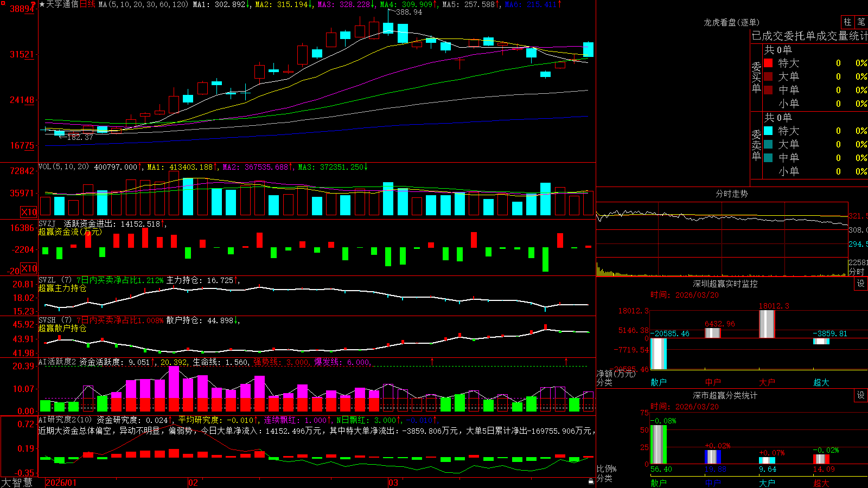Click the 深圳超赢实时监控 panel title

coord(725,284)
